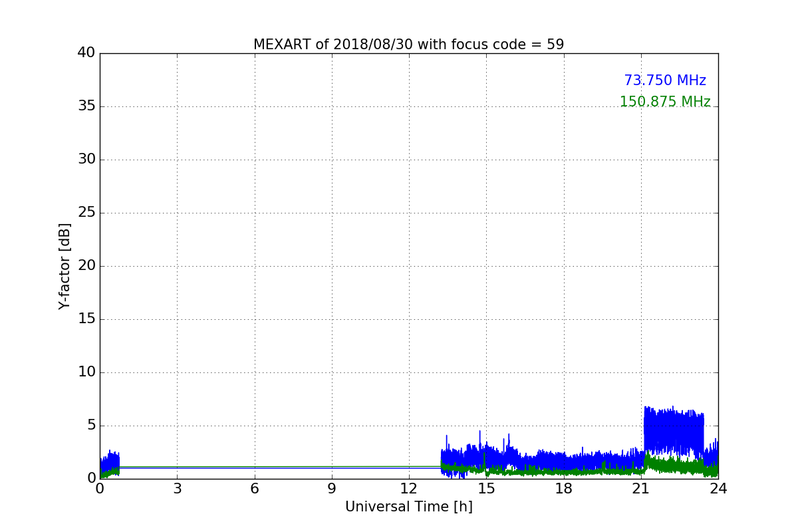
Task: Click the y-axis tick label 40
Action: point(86,53)
